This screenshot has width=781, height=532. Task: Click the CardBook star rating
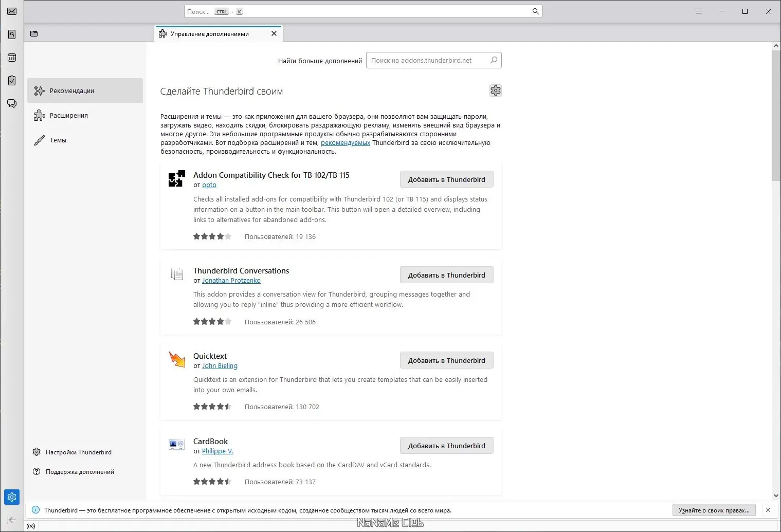point(212,482)
